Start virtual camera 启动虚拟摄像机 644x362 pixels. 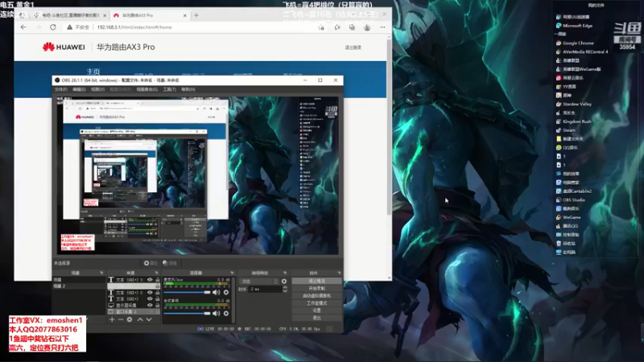[316, 296]
